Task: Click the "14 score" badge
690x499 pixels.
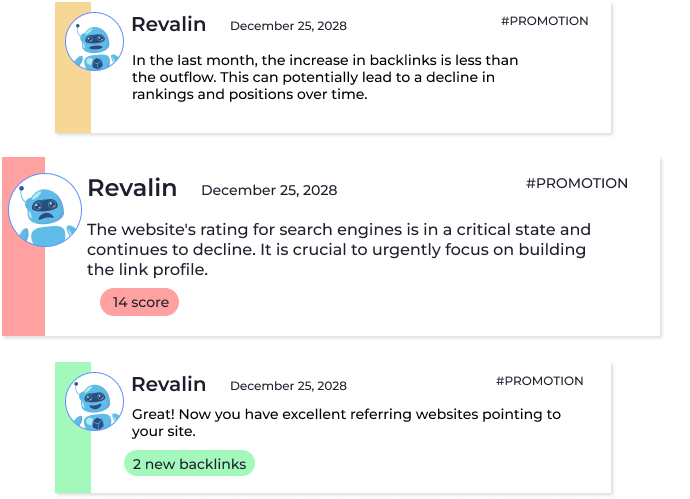Action: [139, 302]
